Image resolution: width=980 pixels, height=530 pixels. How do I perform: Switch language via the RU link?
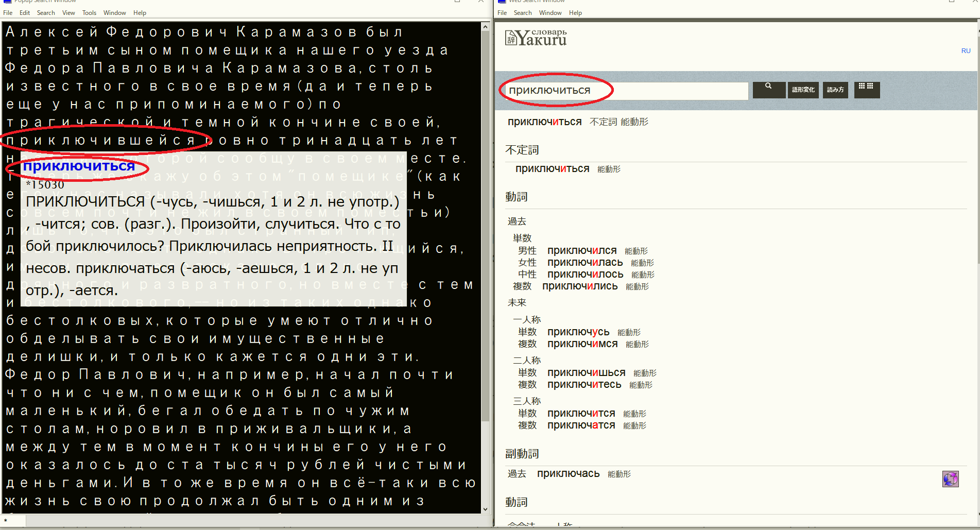point(966,50)
